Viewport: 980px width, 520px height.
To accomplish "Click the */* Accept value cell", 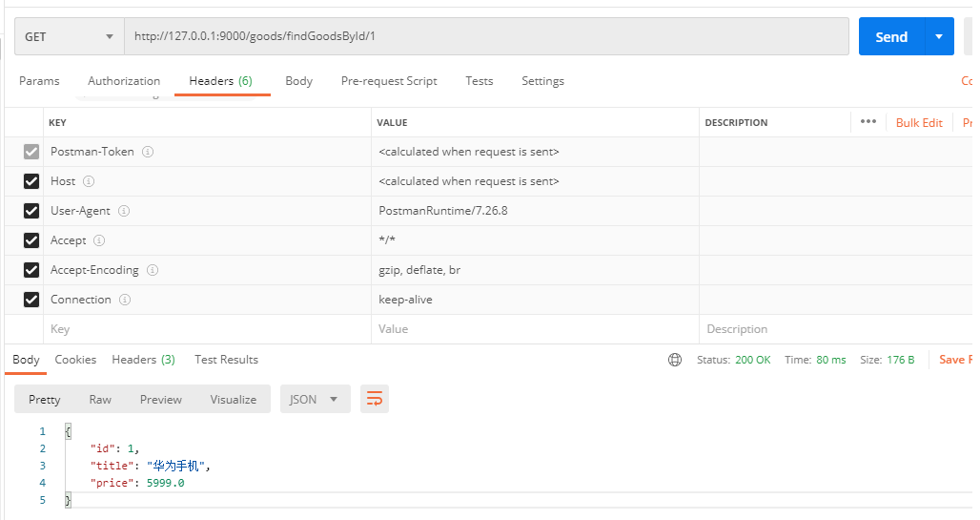I will point(535,240).
